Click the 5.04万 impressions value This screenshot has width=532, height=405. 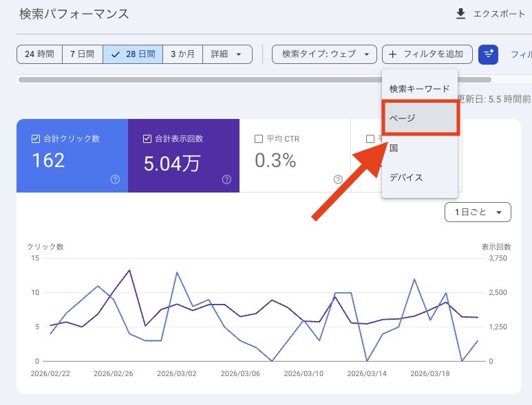click(x=172, y=164)
